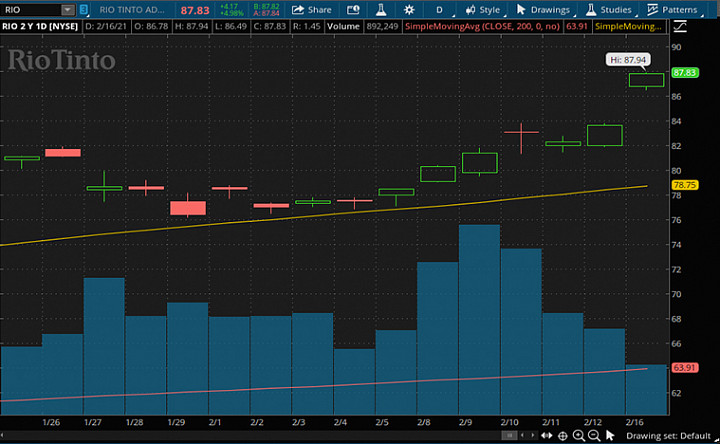Screen dimensions: 720x444
Task: Click the red 63.91 axis label
Action: 685,367
